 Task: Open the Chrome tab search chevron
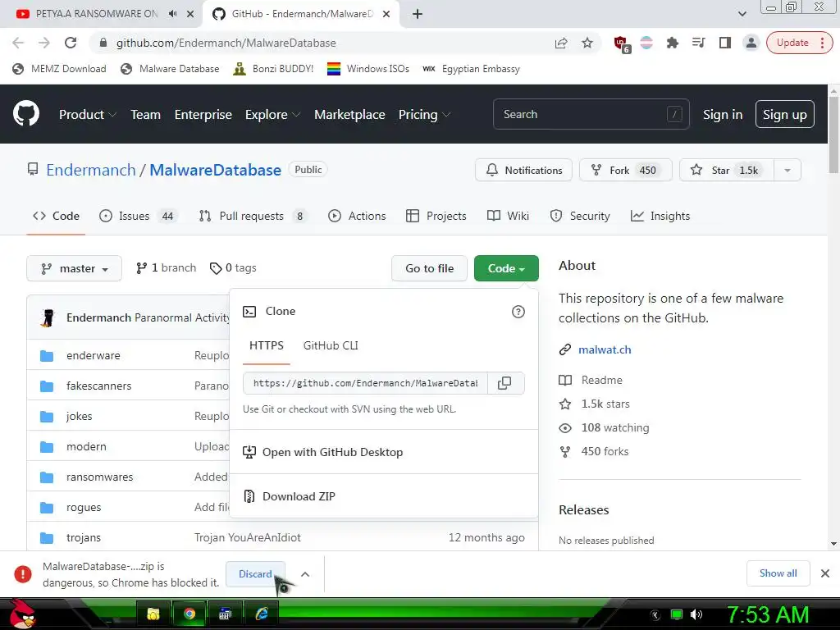click(x=742, y=14)
